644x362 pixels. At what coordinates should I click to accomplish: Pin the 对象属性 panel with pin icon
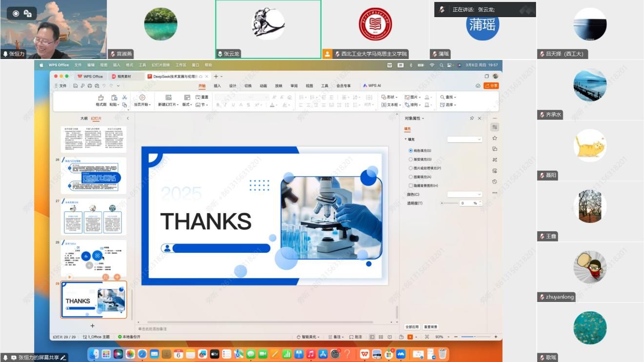[x=472, y=119]
